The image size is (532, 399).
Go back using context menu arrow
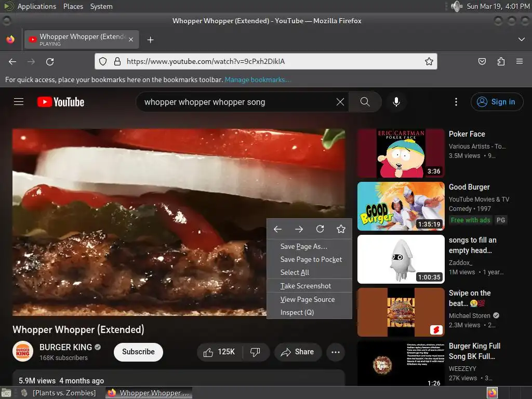pyautogui.click(x=277, y=229)
